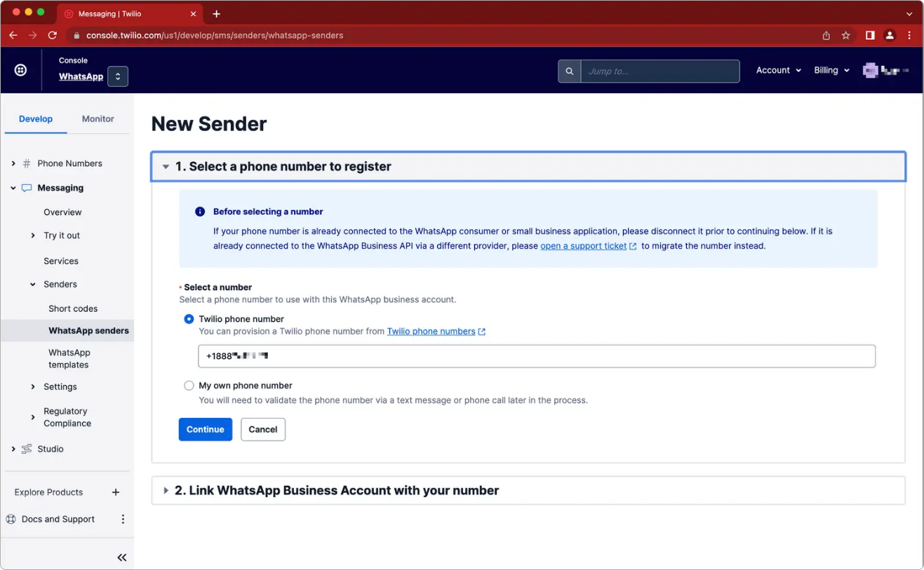The width and height of the screenshot is (924, 570).
Task: Click the Explore Products label
Action: tap(48, 492)
